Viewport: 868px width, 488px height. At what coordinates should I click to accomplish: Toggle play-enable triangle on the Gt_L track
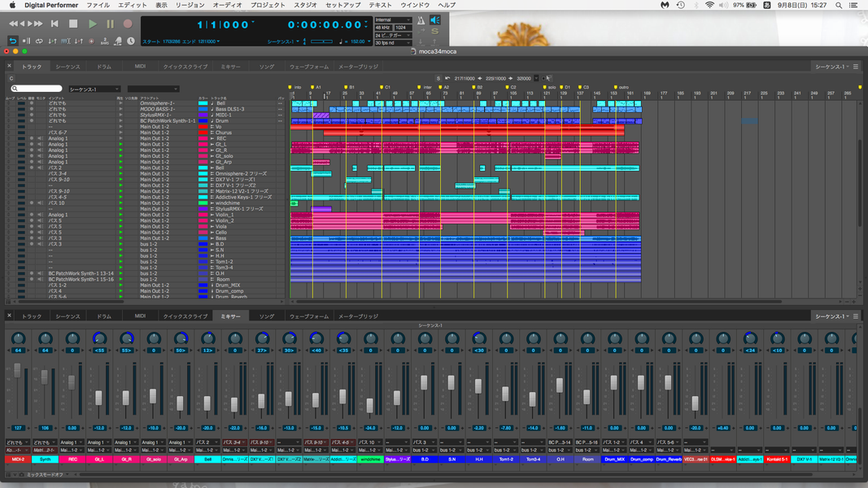coord(120,144)
